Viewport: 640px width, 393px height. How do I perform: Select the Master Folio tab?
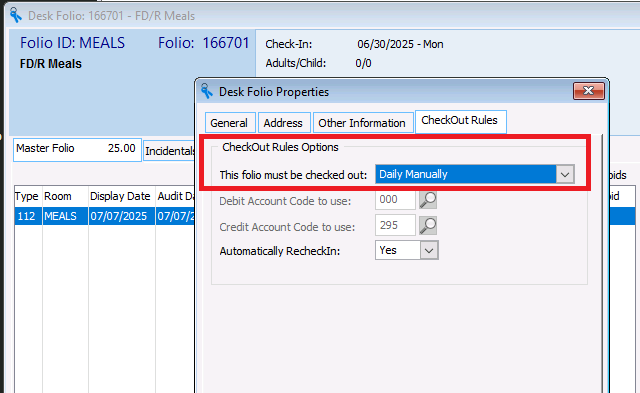[x=77, y=149]
